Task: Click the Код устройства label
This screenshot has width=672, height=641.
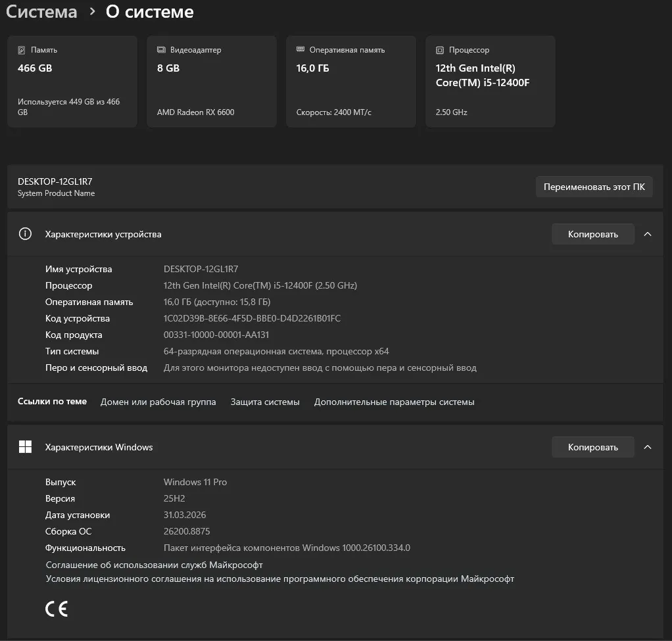Action: point(78,318)
